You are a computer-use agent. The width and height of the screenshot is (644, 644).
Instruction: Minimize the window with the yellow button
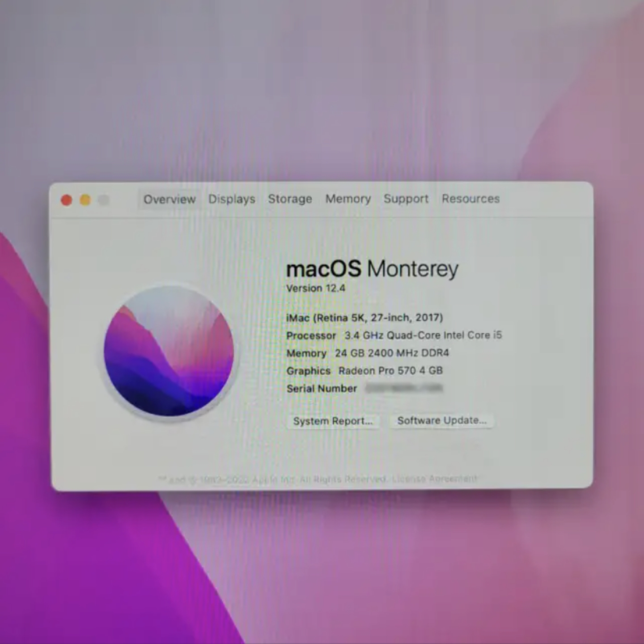(85, 200)
